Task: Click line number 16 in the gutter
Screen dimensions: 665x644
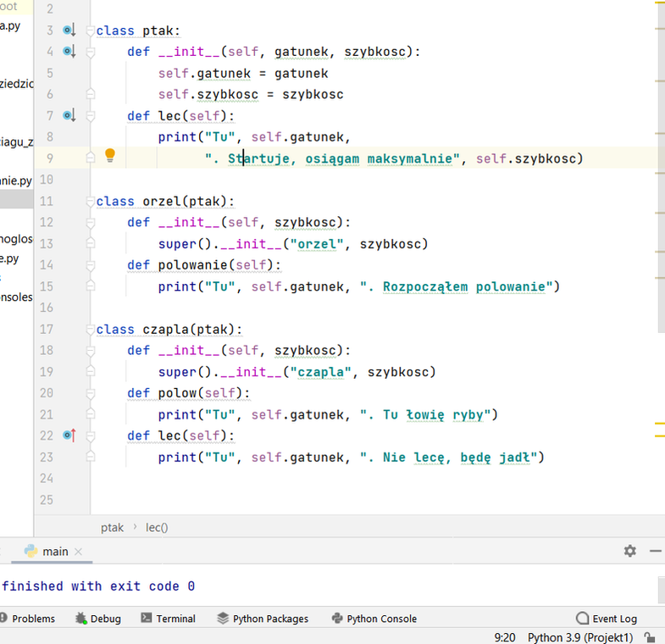Action: [47, 308]
